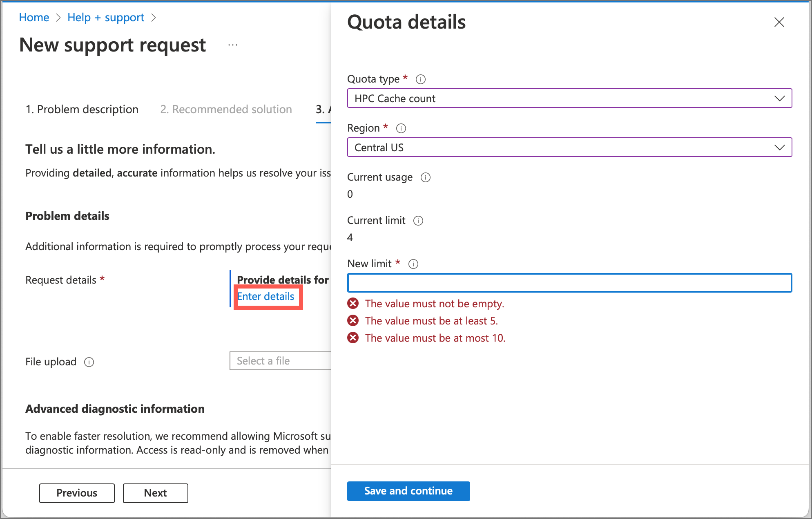Screen dimensions: 812x519
Task: Expand the HPC Cache count selector chevron
Action: coord(780,98)
